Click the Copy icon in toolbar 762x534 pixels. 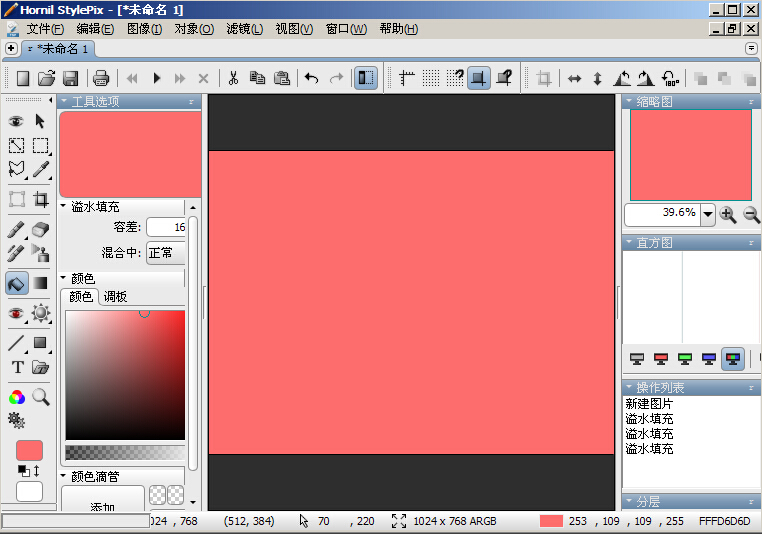(257, 78)
